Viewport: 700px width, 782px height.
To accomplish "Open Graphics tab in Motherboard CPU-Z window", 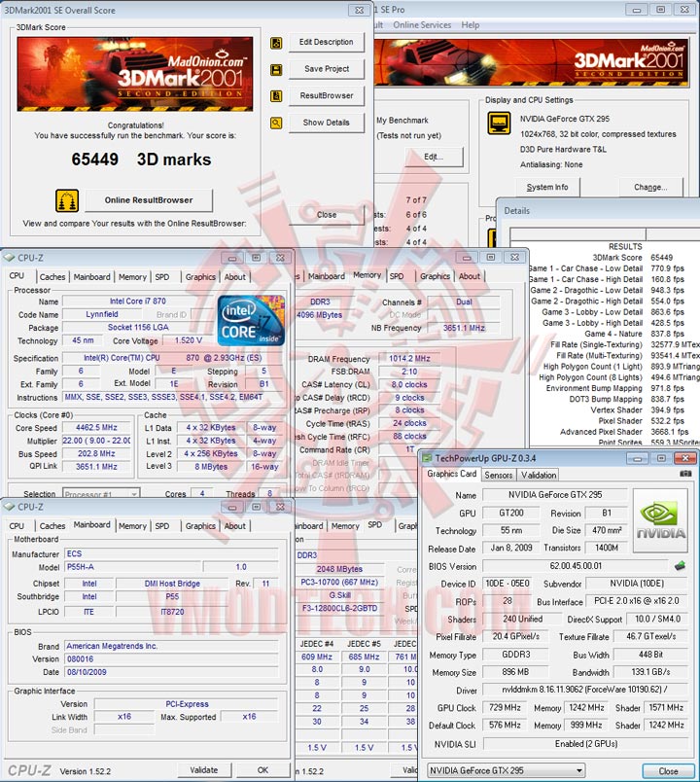I will (x=200, y=526).
